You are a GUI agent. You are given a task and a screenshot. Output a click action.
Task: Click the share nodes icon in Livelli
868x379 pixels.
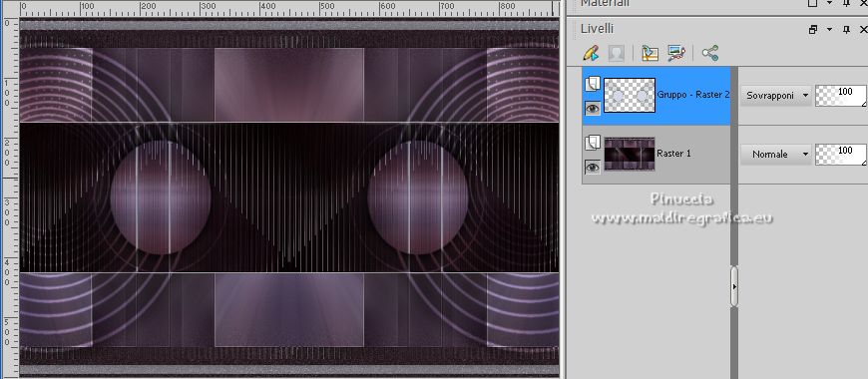click(709, 53)
